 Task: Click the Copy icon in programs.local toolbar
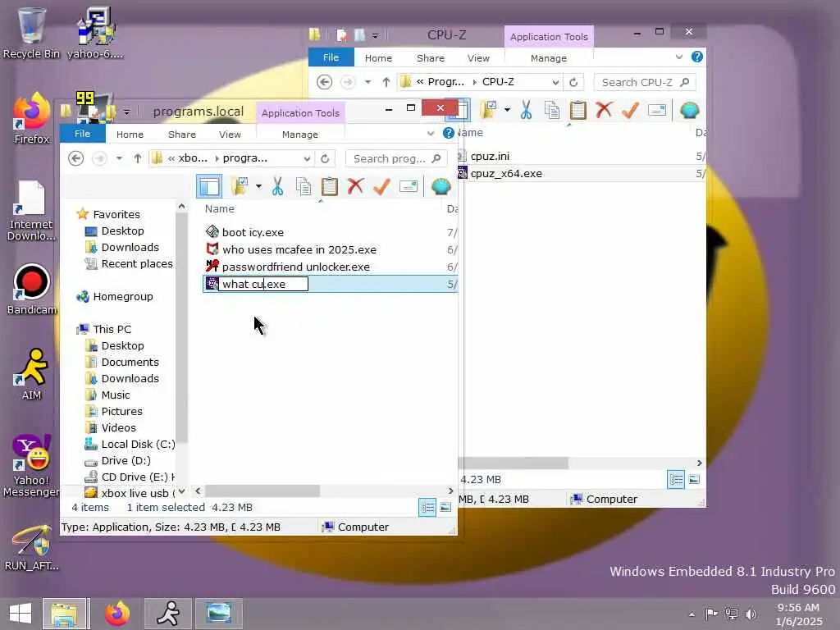(304, 186)
